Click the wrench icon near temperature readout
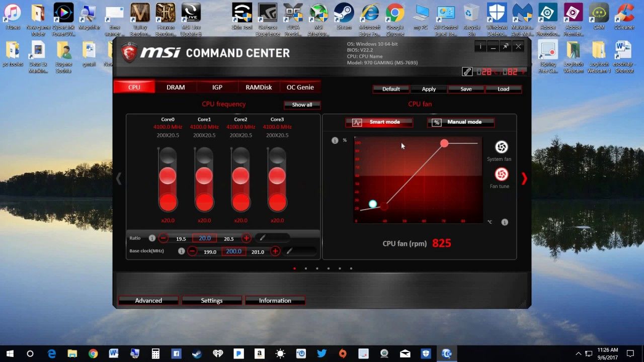This screenshot has width=644, height=362. pyautogui.click(x=467, y=72)
